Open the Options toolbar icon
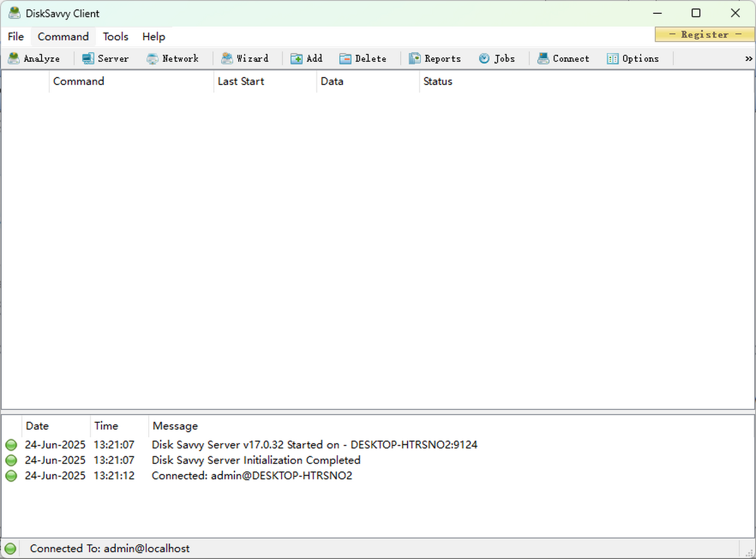The height and width of the screenshot is (559, 756). point(633,58)
